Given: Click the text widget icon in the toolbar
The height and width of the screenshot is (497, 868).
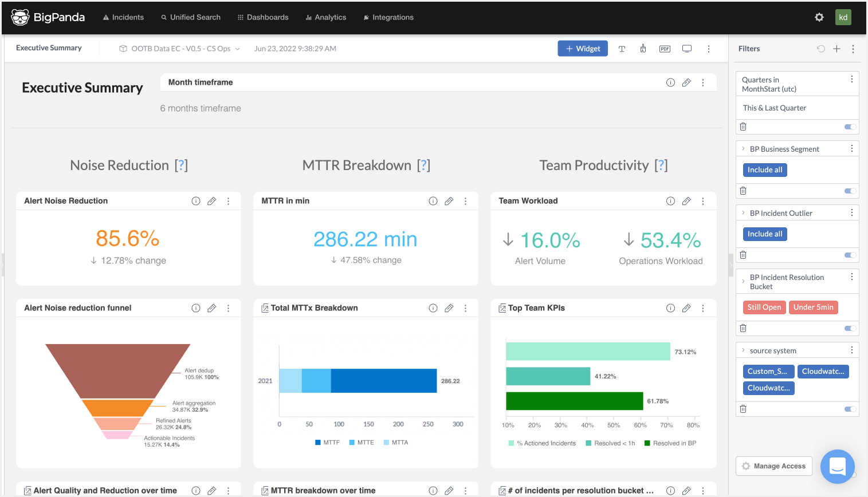Looking at the screenshot, I should (x=622, y=49).
